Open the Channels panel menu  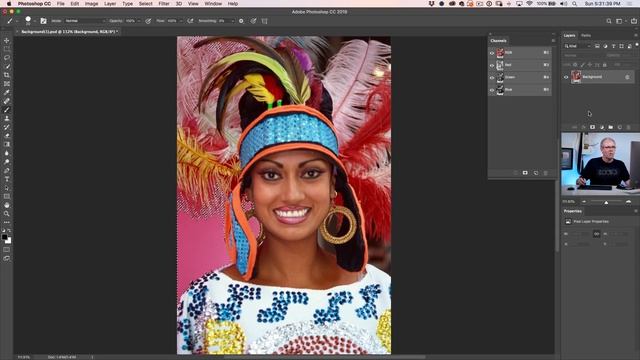pos(553,41)
